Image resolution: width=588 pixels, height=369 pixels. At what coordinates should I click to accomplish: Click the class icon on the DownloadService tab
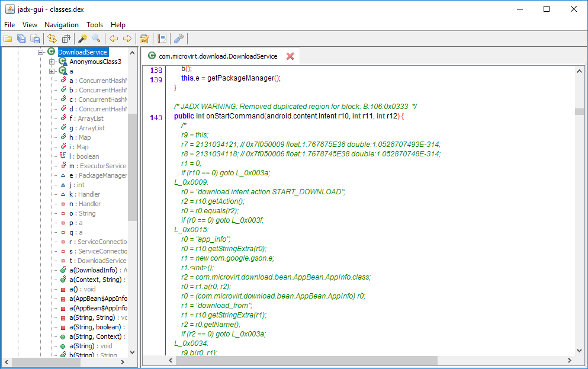click(152, 56)
